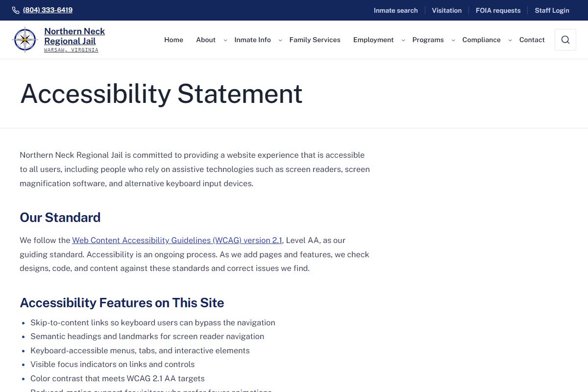
Task: Click the Skip-to-content links bullet item
Action: click(153, 322)
